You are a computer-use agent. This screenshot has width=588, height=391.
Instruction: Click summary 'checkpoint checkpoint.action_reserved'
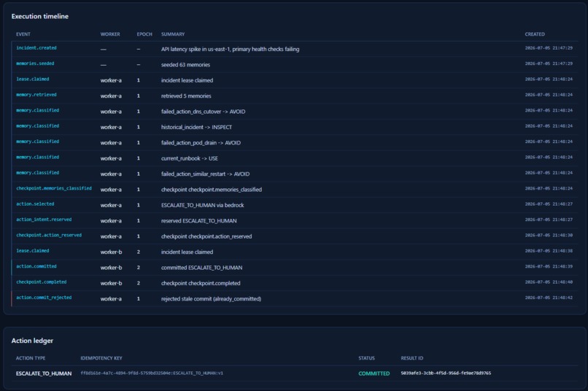tap(206, 236)
